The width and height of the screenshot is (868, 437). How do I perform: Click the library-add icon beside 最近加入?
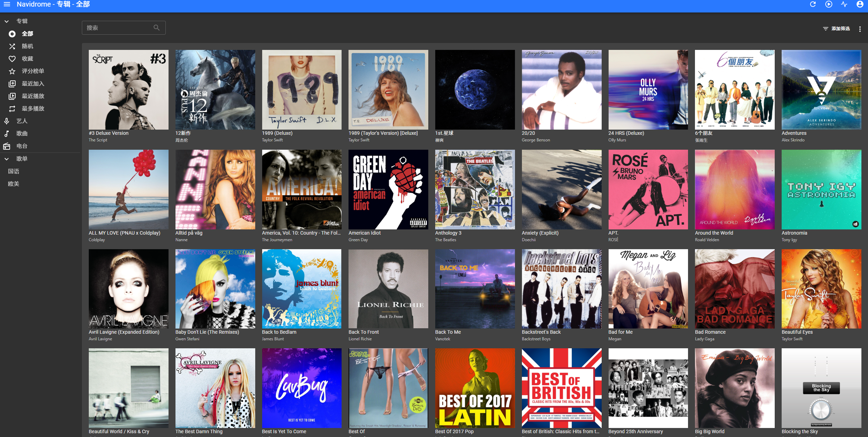pyautogui.click(x=12, y=84)
